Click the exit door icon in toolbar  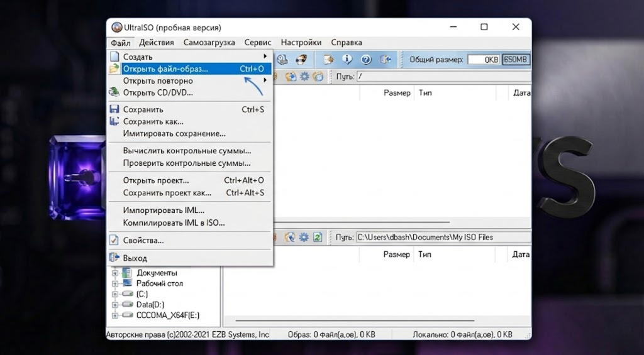pos(386,60)
